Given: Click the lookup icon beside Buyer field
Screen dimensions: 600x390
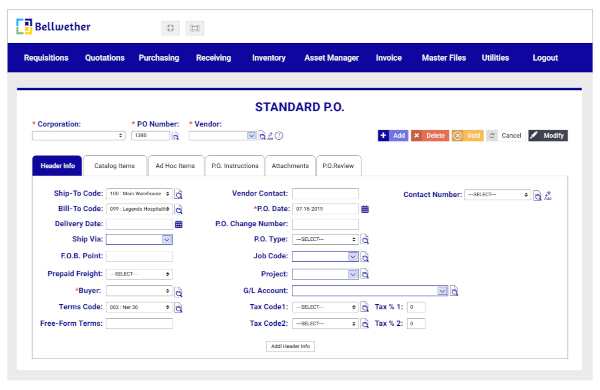Looking at the screenshot, I should pos(179,292).
